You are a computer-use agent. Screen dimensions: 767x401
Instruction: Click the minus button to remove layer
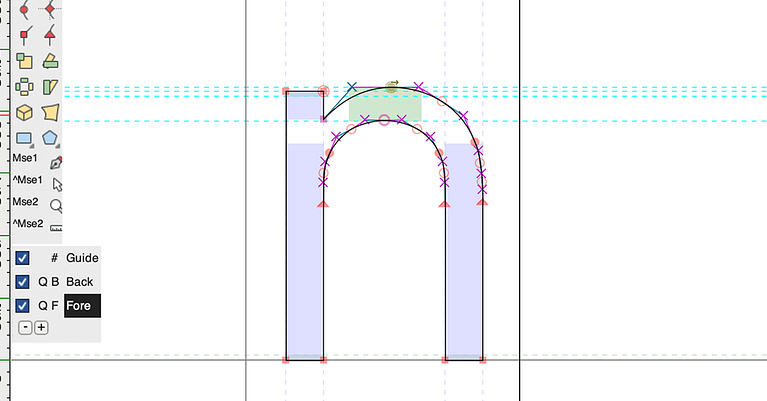point(25,328)
